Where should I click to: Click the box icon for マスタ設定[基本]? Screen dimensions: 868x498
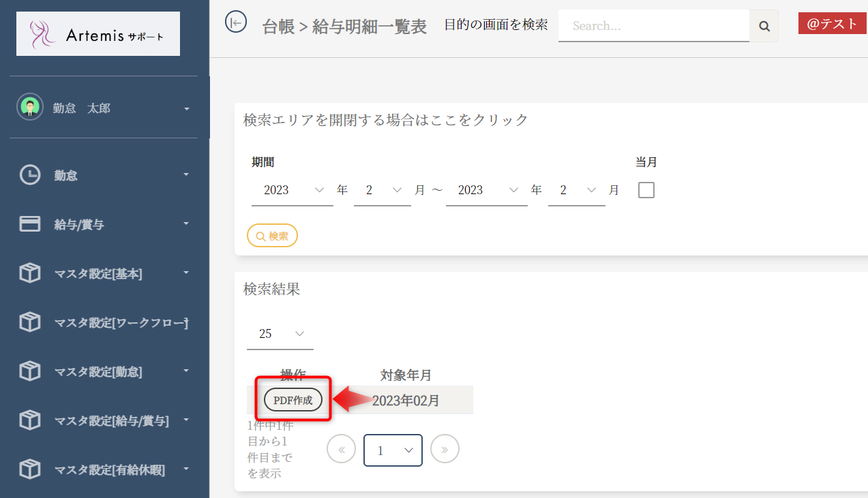click(29, 273)
